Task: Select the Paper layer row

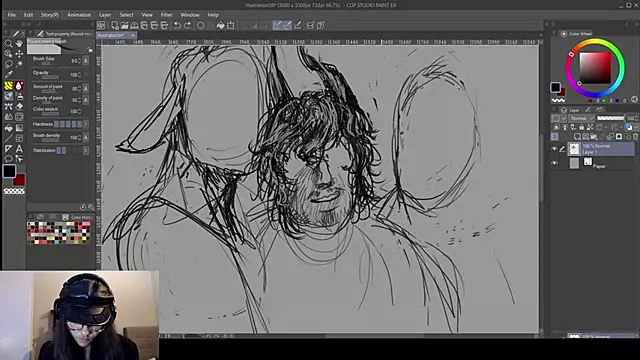Action: click(600, 163)
